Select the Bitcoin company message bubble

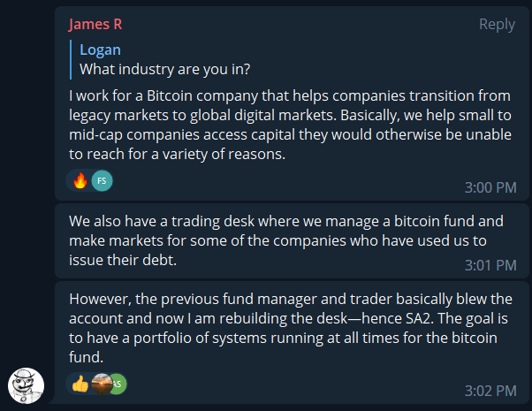pos(292,103)
